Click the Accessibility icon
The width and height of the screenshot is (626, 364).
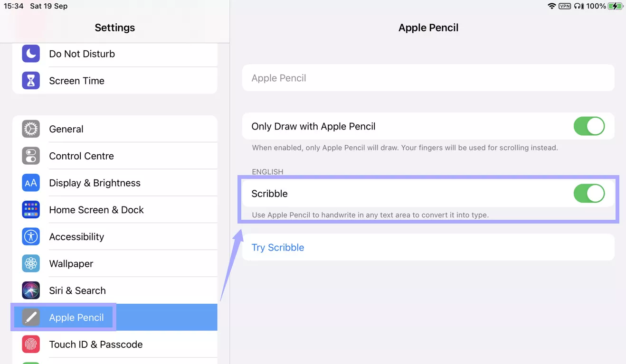click(x=30, y=236)
